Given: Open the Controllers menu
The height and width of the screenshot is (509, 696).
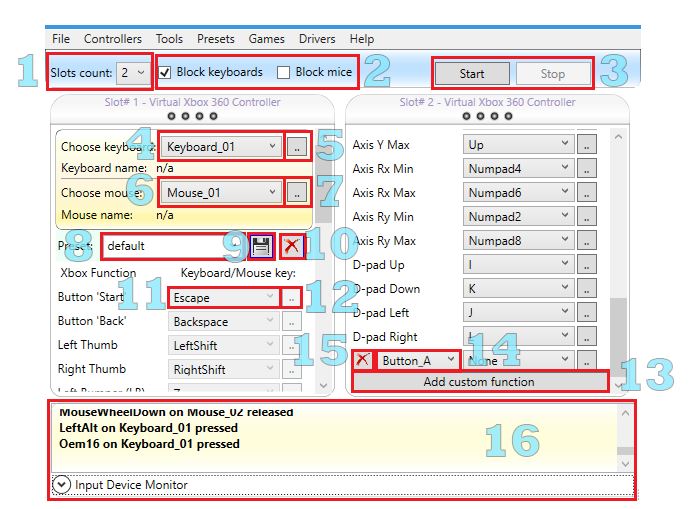Looking at the screenshot, I should coord(112,39).
